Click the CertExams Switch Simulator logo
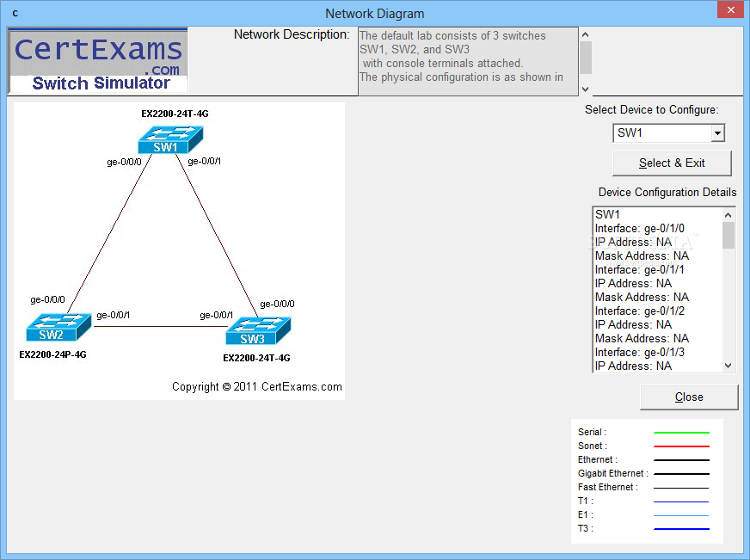This screenshot has height=560, width=750. pyautogui.click(x=98, y=61)
